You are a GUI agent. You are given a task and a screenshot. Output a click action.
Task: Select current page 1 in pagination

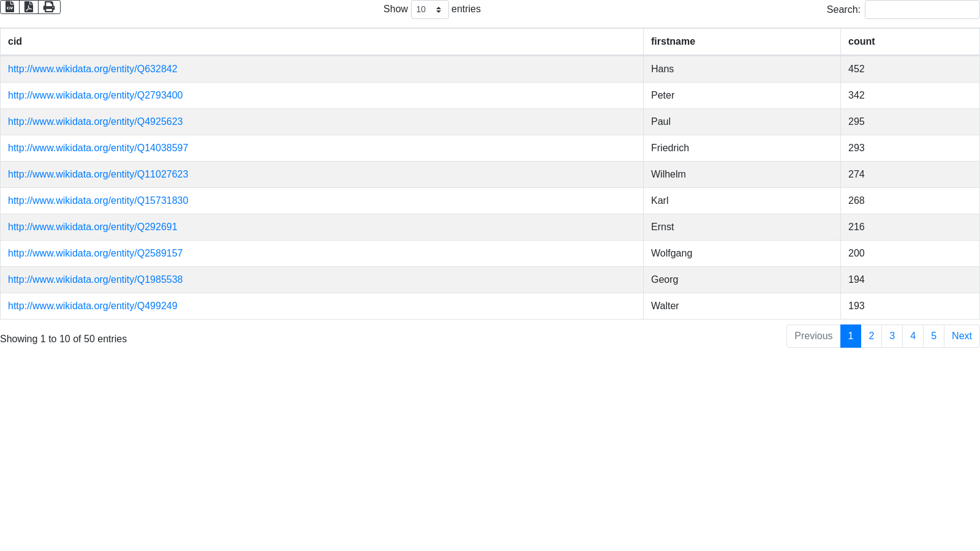click(x=851, y=336)
